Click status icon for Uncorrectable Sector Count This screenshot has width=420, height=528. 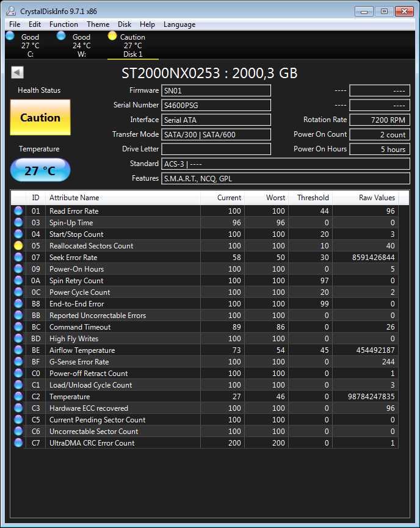click(x=18, y=432)
